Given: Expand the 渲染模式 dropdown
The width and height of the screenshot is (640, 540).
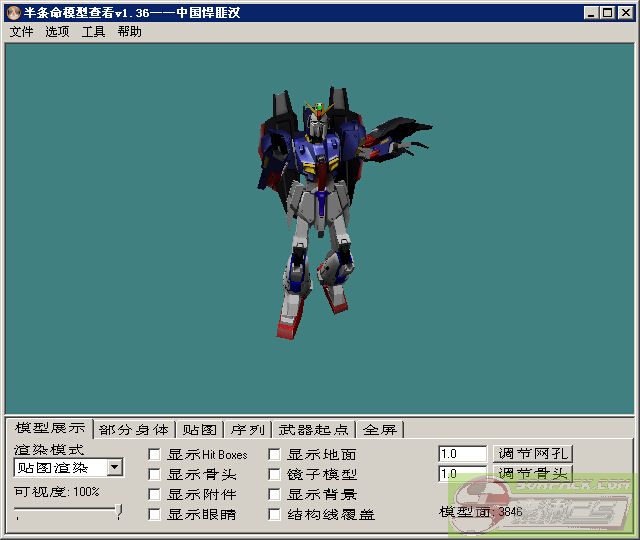Looking at the screenshot, I should point(115,467).
